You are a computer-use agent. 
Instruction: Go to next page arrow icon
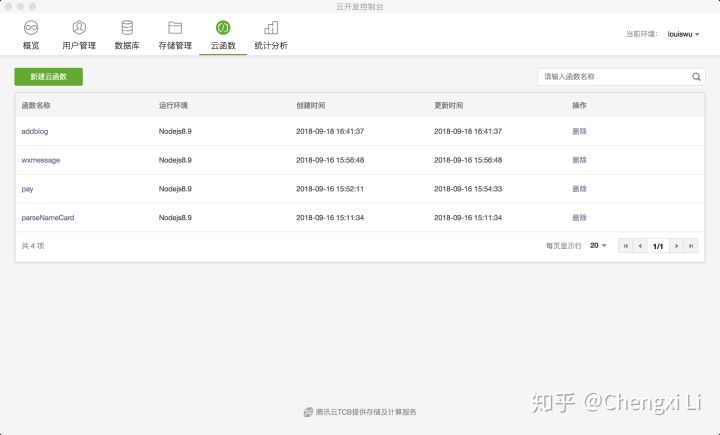[676, 246]
